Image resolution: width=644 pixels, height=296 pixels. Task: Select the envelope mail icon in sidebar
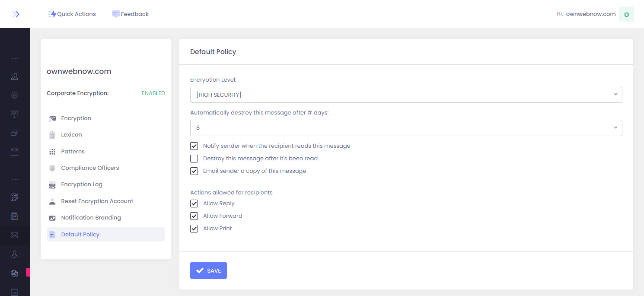pos(15,236)
